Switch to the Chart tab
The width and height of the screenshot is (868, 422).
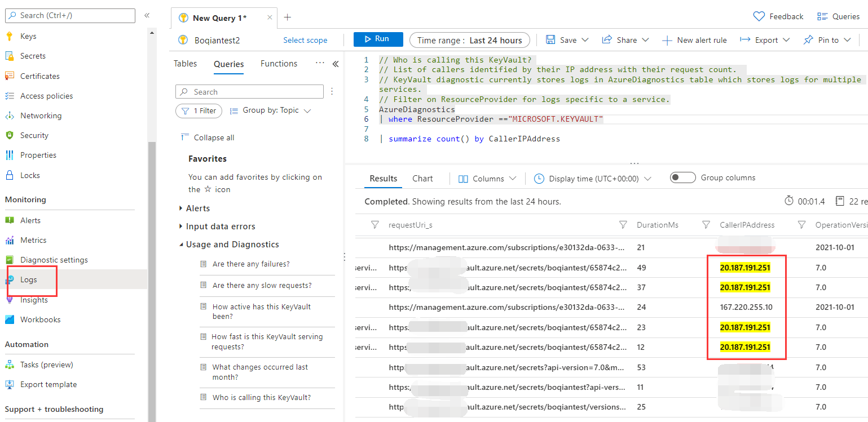422,179
